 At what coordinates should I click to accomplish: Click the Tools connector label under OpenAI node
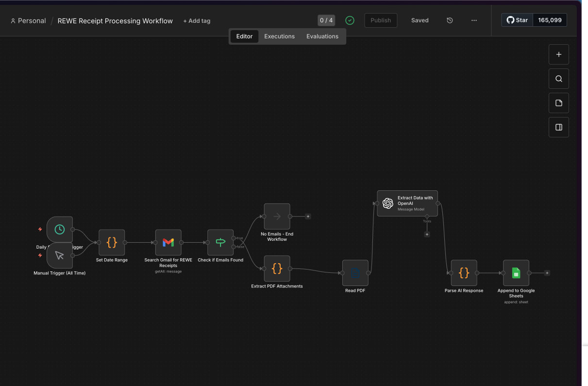click(x=427, y=221)
